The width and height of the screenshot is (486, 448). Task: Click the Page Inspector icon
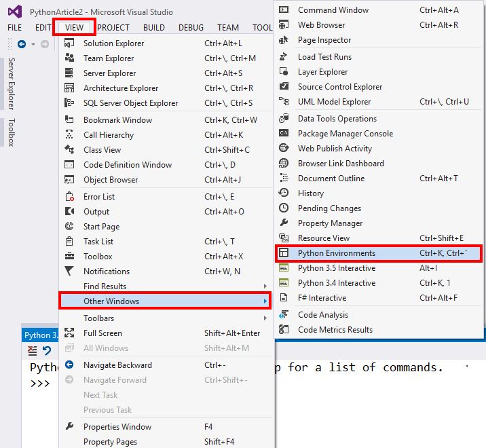(284, 39)
